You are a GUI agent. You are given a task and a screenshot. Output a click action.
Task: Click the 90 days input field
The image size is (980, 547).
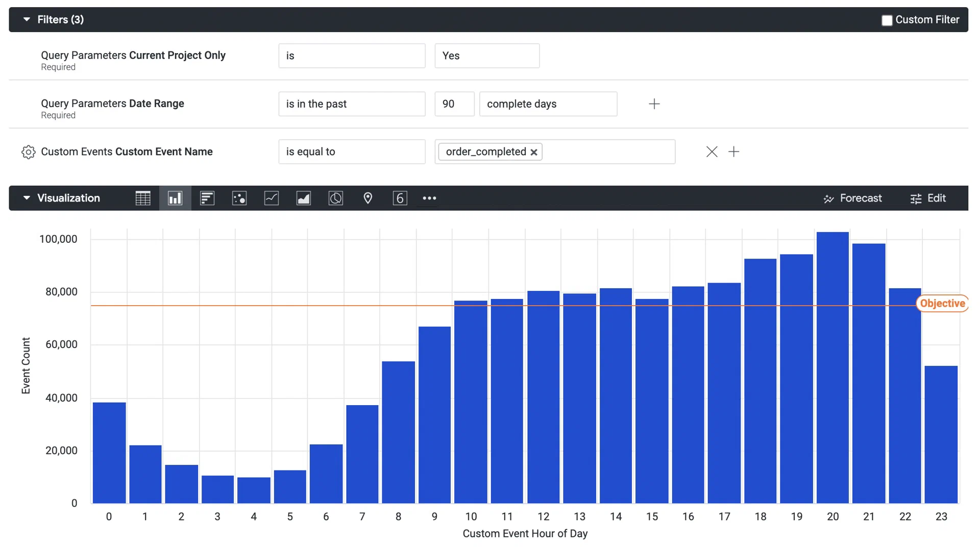click(454, 104)
